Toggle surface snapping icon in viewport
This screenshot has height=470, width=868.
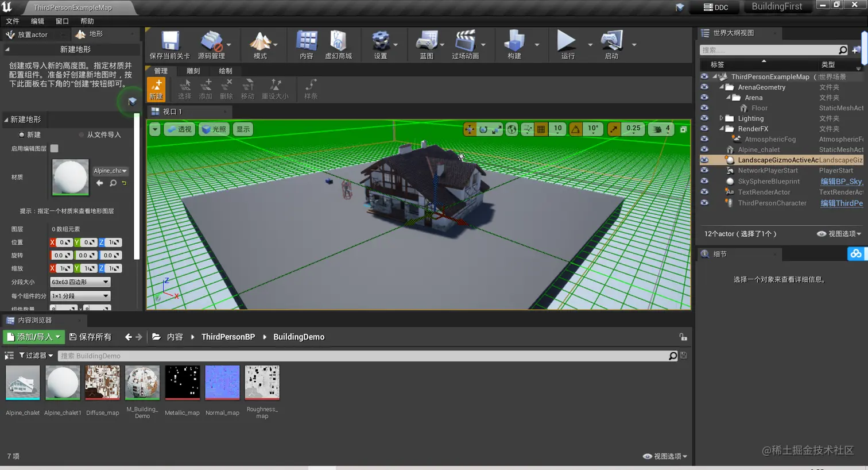coord(527,129)
